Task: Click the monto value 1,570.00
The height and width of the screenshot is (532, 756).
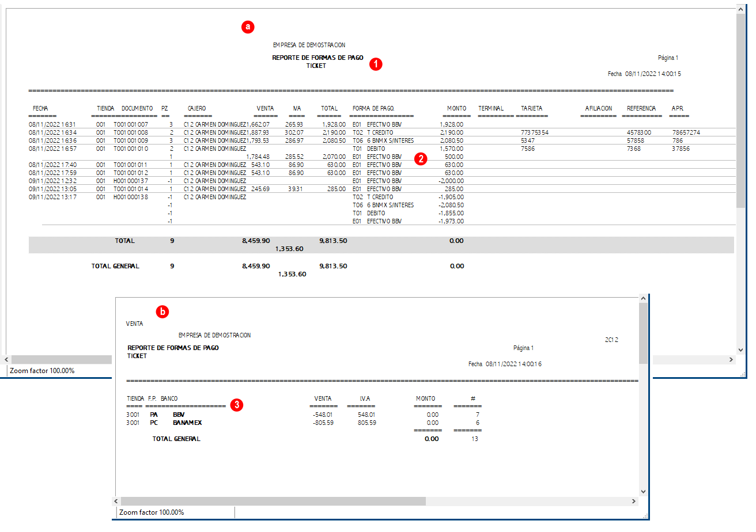Action: tap(452, 149)
